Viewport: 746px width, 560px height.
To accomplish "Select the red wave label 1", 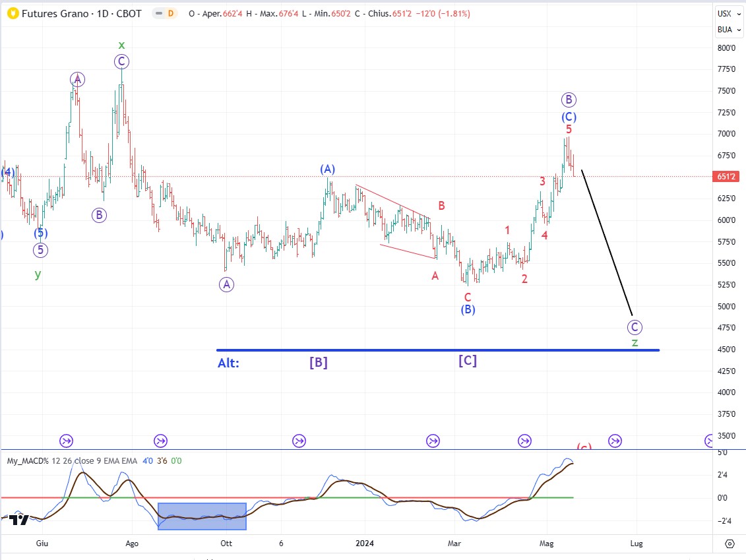I will 507,230.
